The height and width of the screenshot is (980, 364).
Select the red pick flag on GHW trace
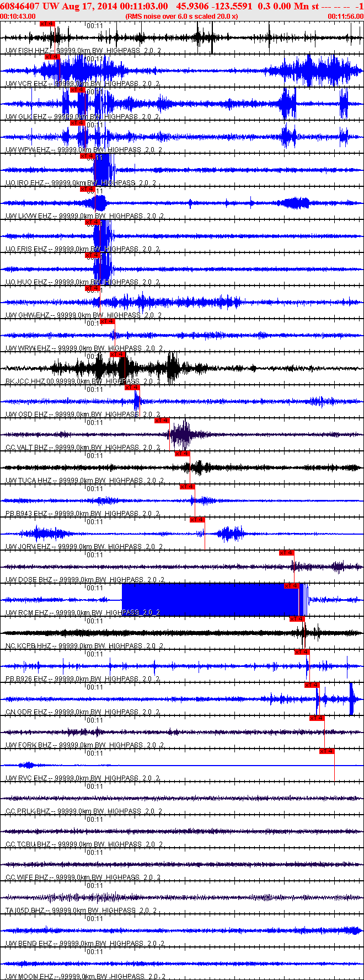point(92,288)
